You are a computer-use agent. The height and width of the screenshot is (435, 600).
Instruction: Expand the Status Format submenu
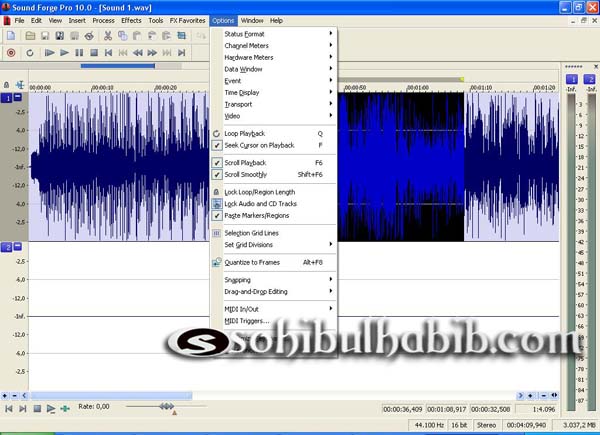coord(274,34)
